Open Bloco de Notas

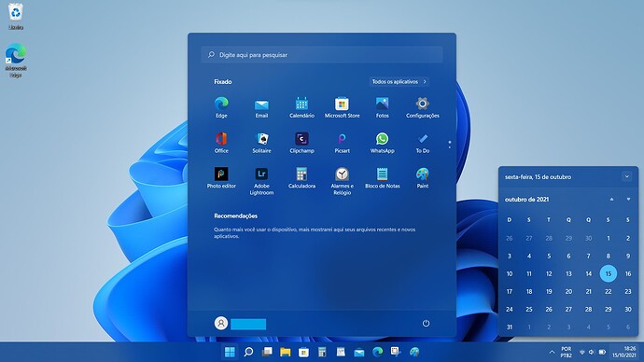(x=383, y=177)
